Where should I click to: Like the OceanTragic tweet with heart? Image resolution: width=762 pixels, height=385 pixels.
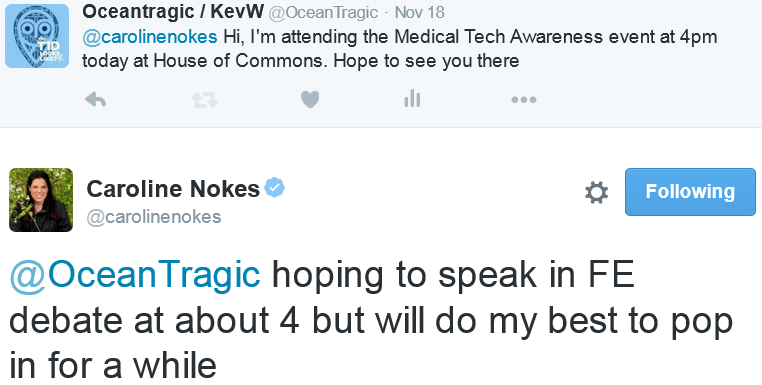point(310,100)
